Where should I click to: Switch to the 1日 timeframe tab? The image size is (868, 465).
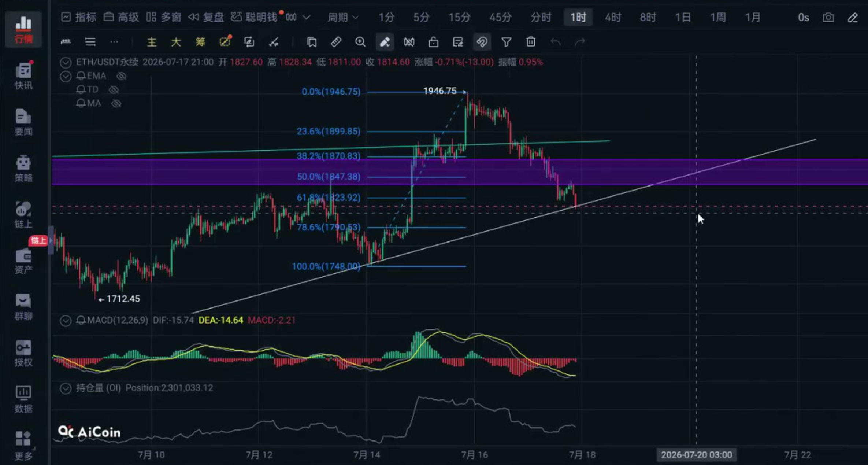683,17
